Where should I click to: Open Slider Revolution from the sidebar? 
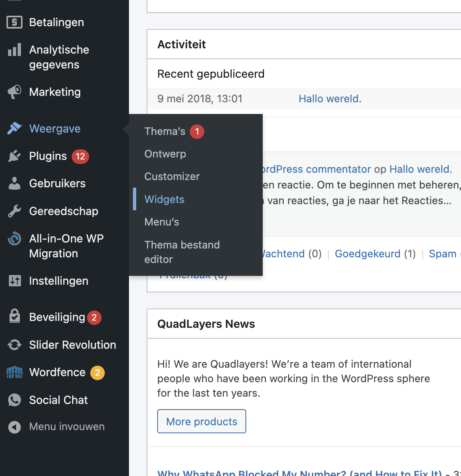tap(73, 345)
